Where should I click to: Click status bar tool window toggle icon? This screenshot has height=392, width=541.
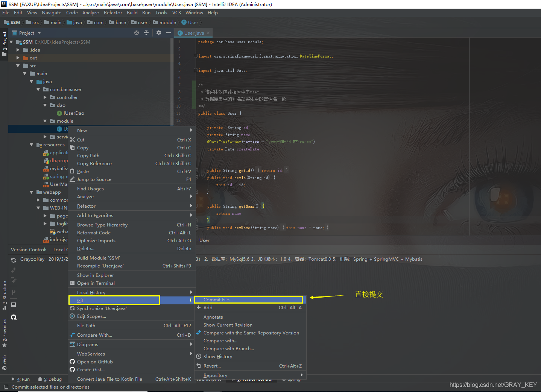click(x=6, y=387)
